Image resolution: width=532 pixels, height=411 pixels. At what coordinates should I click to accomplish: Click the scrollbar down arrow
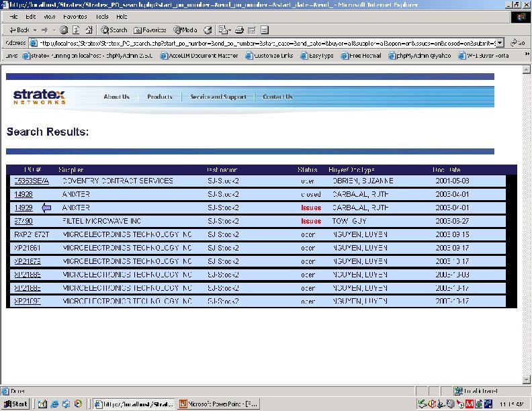(526, 380)
